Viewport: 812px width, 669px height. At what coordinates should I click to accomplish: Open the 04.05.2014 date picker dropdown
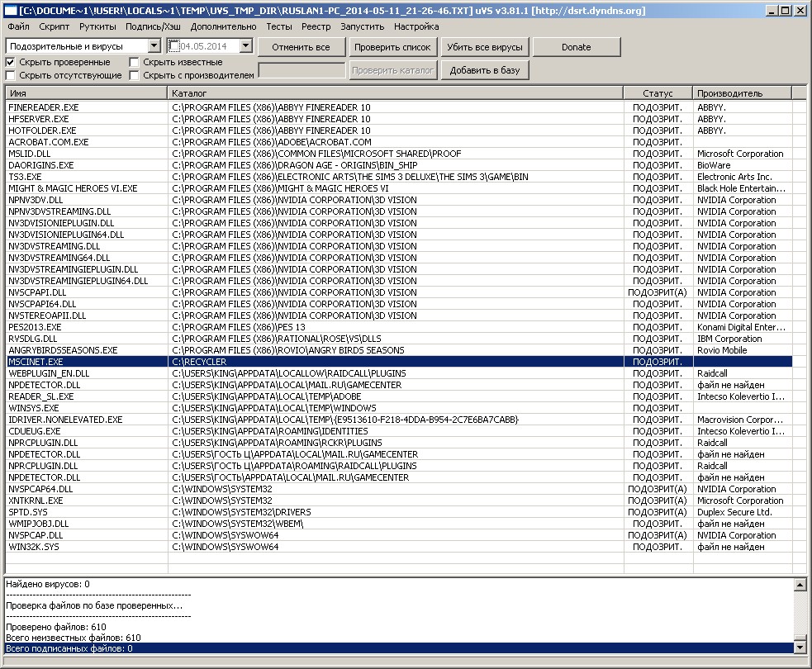(x=246, y=46)
